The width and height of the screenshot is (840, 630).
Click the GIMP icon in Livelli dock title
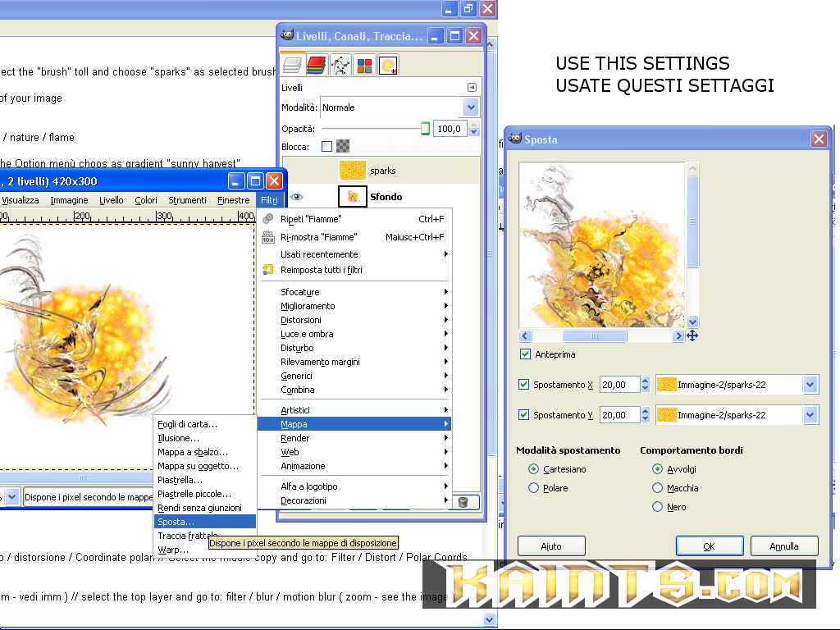[x=287, y=35]
